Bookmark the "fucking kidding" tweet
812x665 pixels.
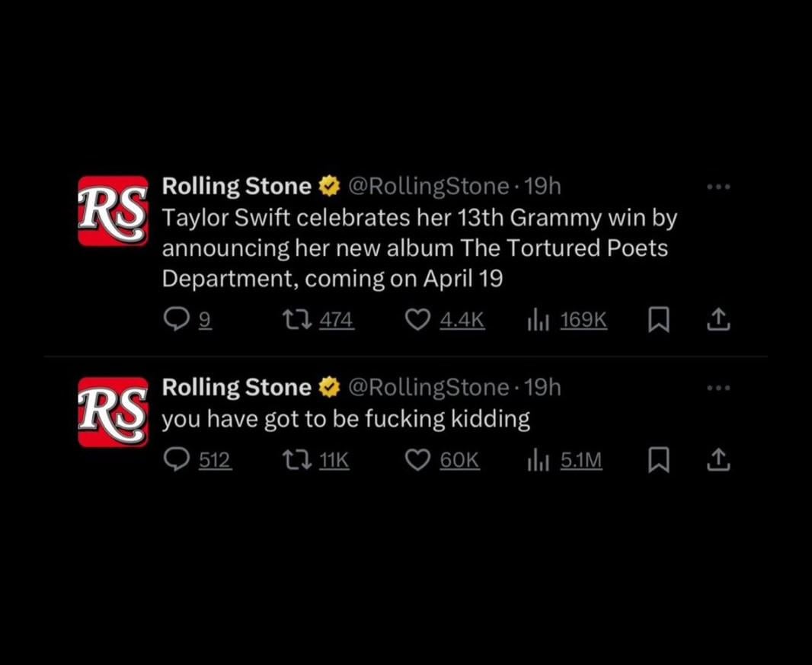pos(658,461)
